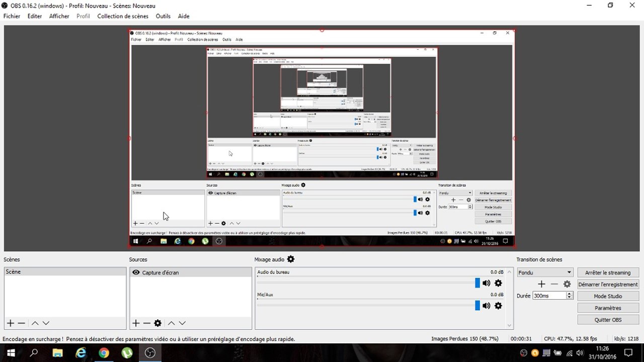Decrease Durée value with down arrow
This screenshot has height=362, width=644.
[570, 298]
